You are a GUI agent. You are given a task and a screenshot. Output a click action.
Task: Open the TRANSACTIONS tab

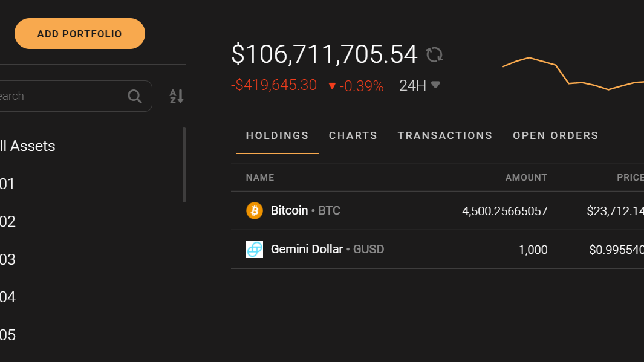[445, 135]
